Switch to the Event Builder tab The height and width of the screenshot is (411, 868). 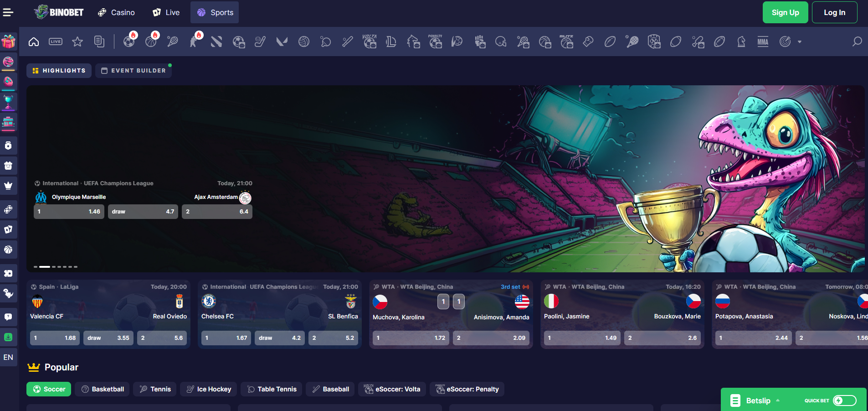(134, 71)
